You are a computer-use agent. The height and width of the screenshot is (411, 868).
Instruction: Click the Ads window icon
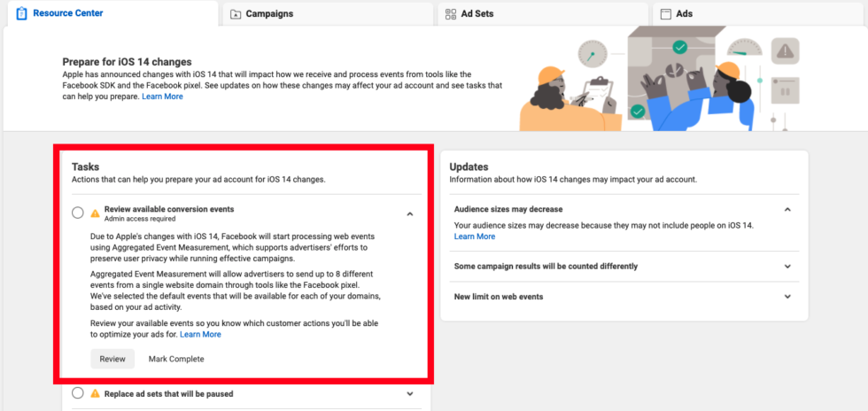point(666,14)
